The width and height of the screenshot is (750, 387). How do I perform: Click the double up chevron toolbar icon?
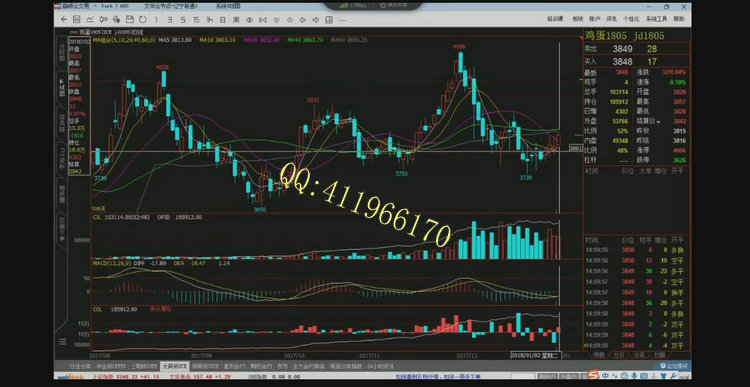[x=289, y=20]
